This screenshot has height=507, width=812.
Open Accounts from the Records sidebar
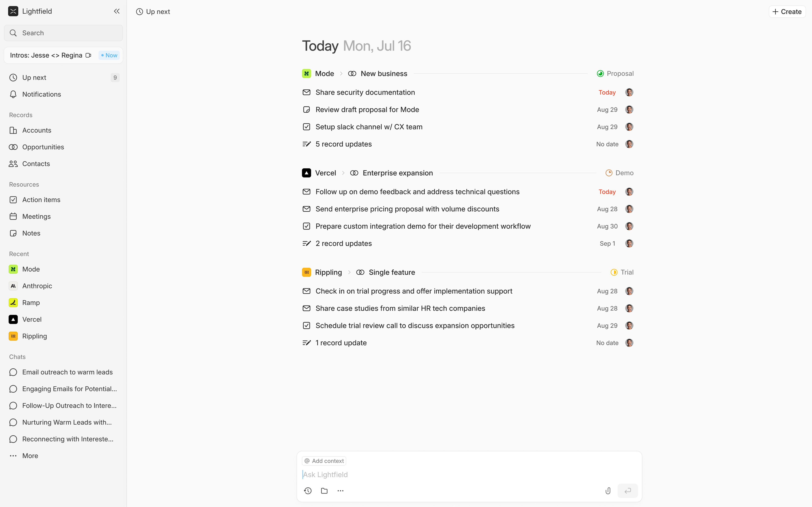pyautogui.click(x=37, y=130)
